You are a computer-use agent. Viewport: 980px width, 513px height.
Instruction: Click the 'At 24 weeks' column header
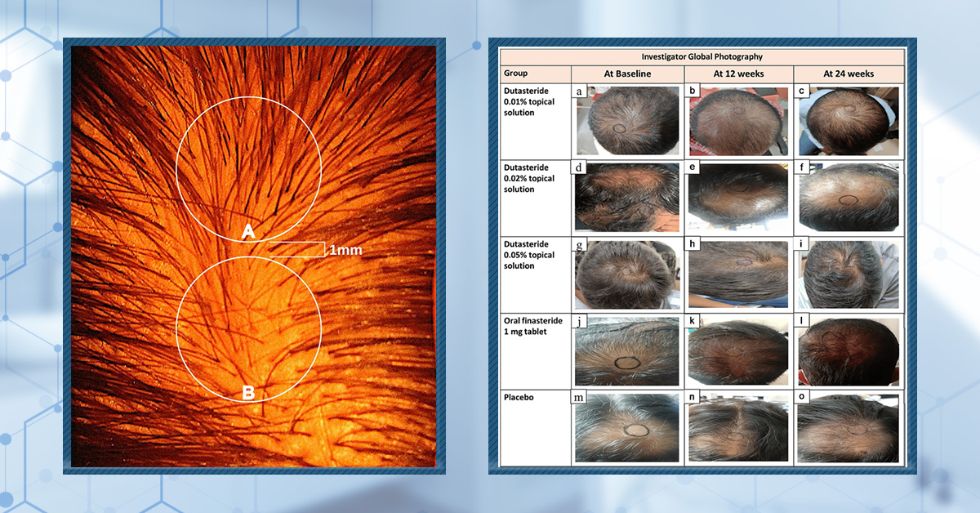(849, 74)
